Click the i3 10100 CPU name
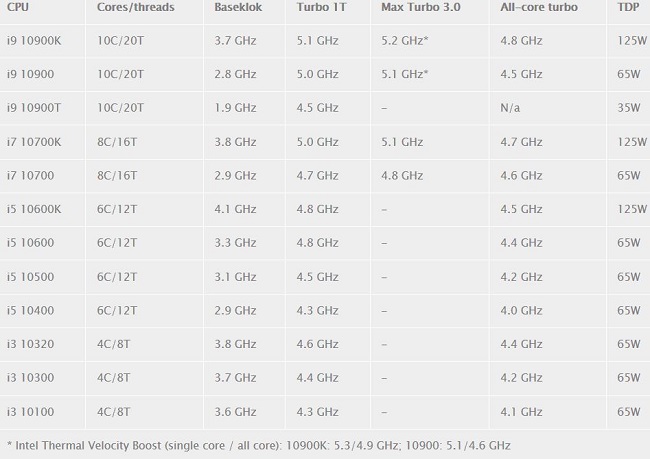 [30, 412]
